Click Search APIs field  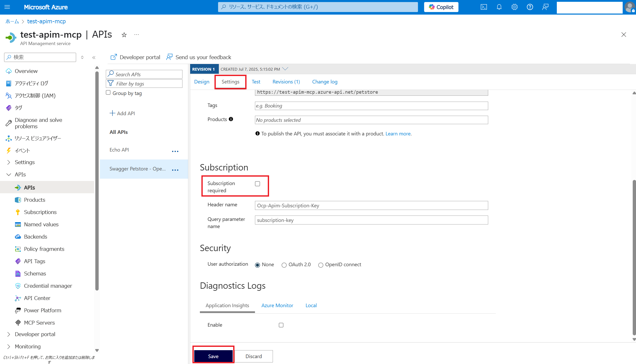(144, 74)
